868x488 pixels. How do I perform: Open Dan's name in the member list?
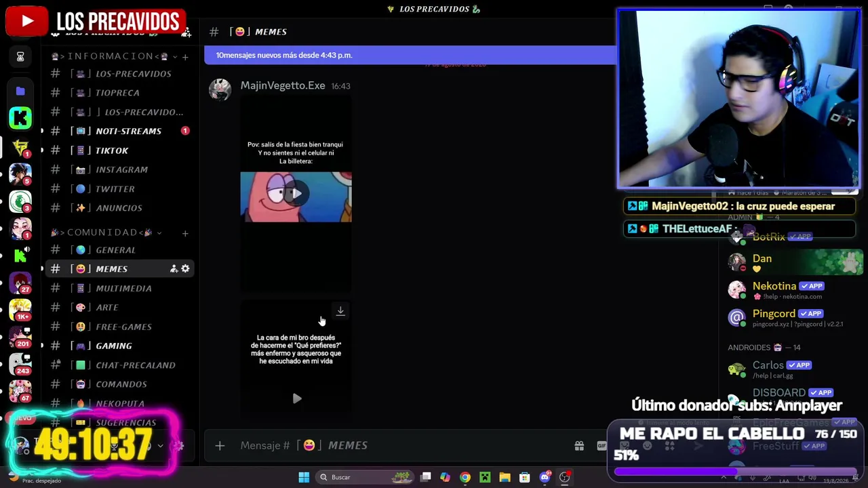coord(762,258)
